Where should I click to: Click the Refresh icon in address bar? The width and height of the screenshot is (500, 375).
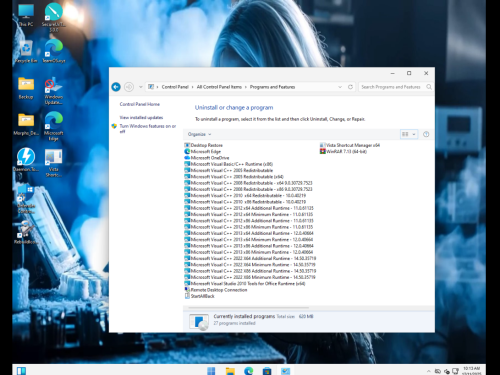pyautogui.click(x=350, y=87)
